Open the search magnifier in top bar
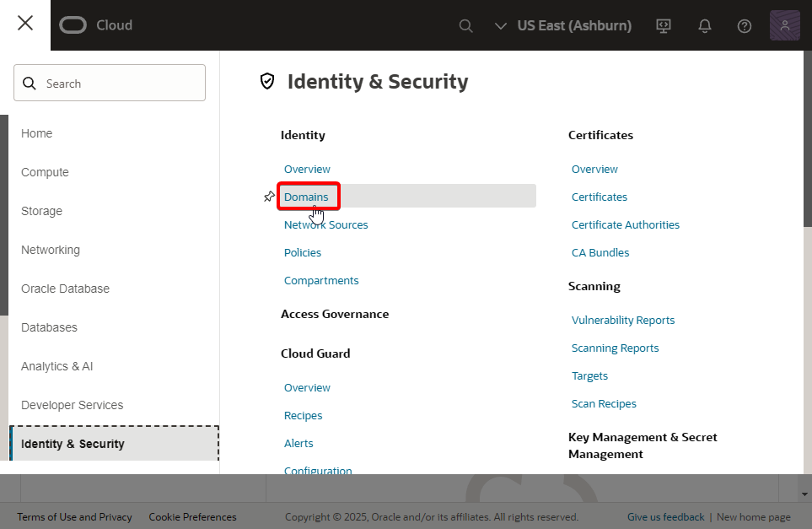The height and width of the screenshot is (529, 812). (465, 25)
